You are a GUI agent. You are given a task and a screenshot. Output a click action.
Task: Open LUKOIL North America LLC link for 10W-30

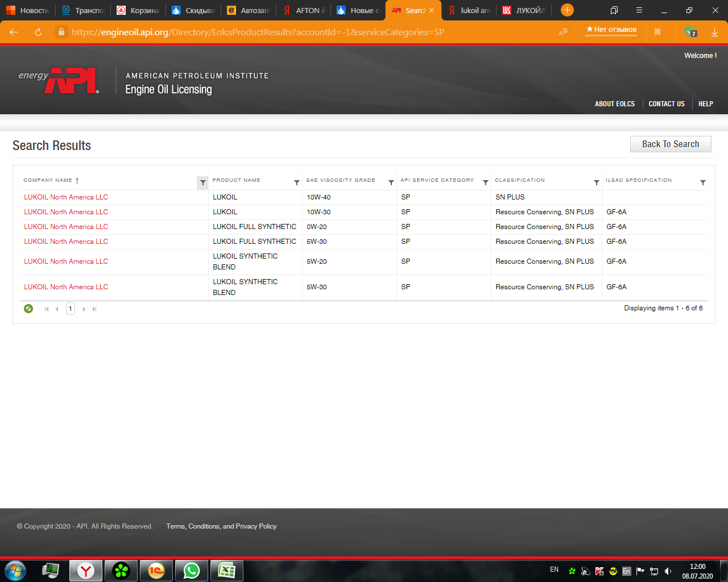(66, 212)
